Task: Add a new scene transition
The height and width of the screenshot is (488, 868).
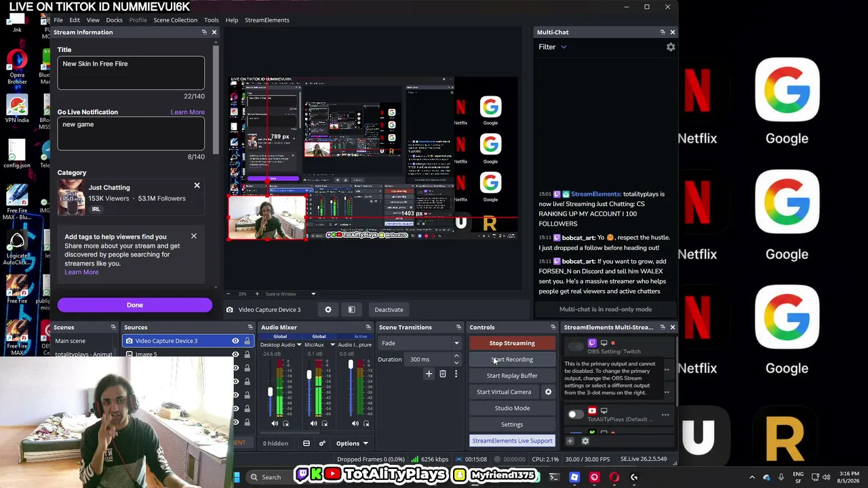Action: tap(429, 373)
